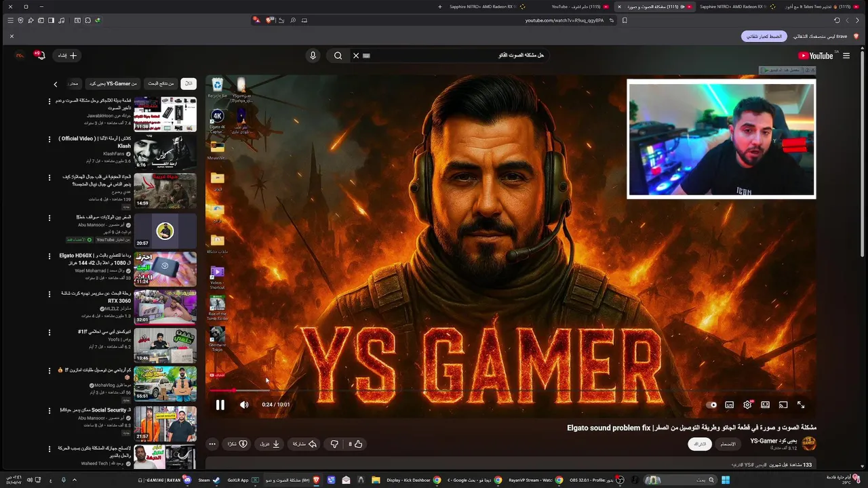Click the taskbar search box
This screenshot has height=488, width=868.
click(682, 480)
